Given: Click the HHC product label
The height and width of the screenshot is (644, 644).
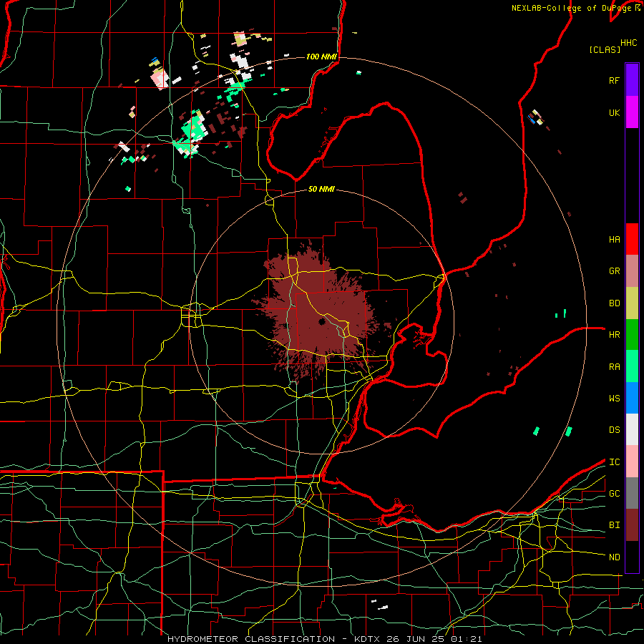Looking at the screenshot, I should (x=628, y=43).
